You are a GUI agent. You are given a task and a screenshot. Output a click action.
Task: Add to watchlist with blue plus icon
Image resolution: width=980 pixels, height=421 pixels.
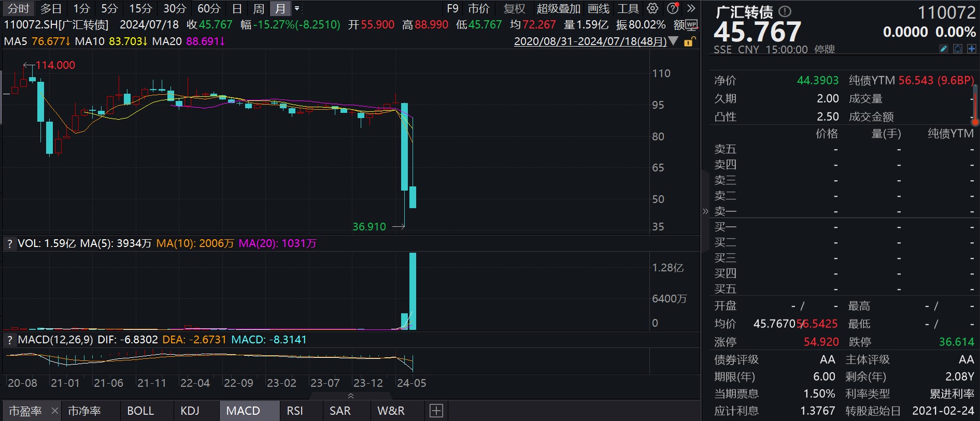point(971,49)
